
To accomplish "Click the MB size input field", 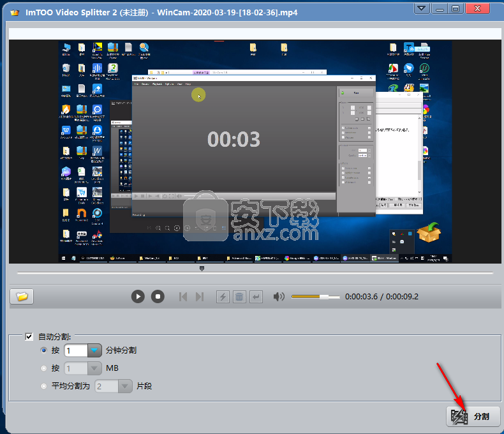I will tap(76, 368).
